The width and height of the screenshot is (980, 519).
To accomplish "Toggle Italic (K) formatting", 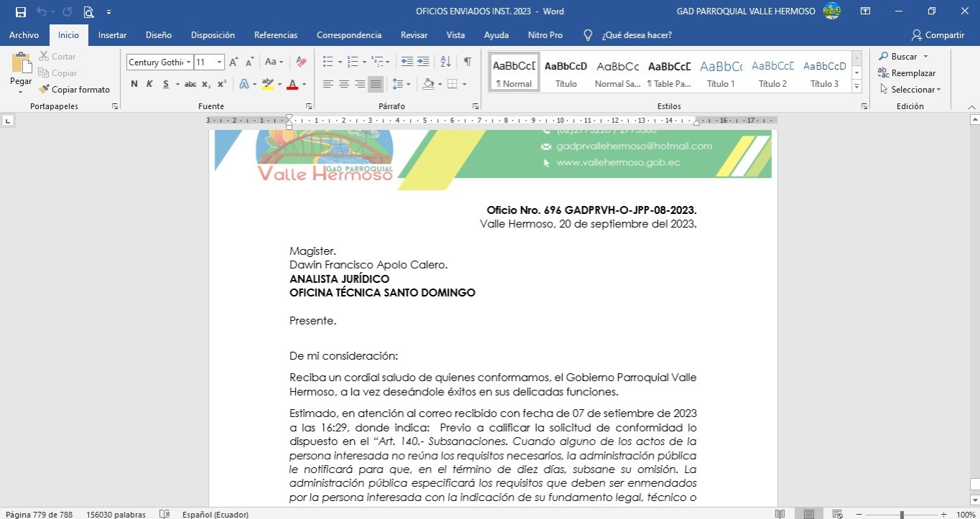I will coord(149,84).
